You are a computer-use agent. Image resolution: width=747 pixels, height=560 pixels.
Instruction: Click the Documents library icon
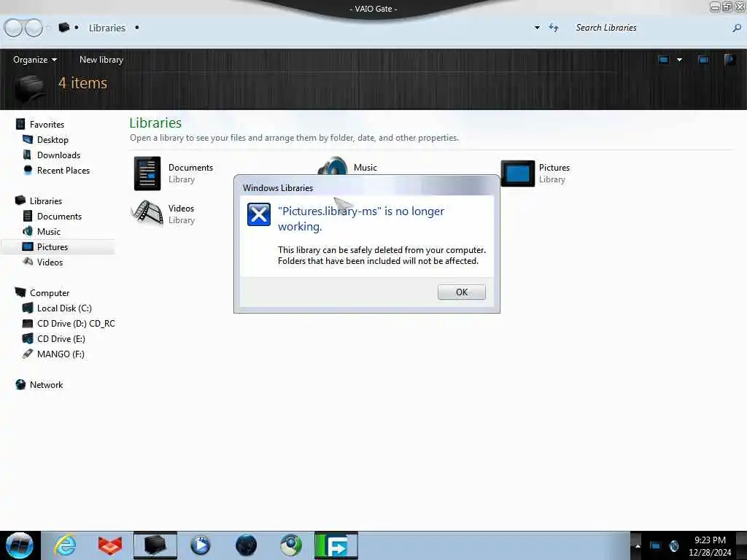(x=147, y=174)
